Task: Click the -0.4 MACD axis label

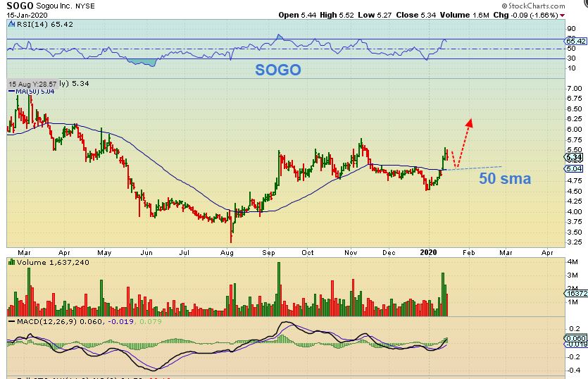Action: point(573,371)
